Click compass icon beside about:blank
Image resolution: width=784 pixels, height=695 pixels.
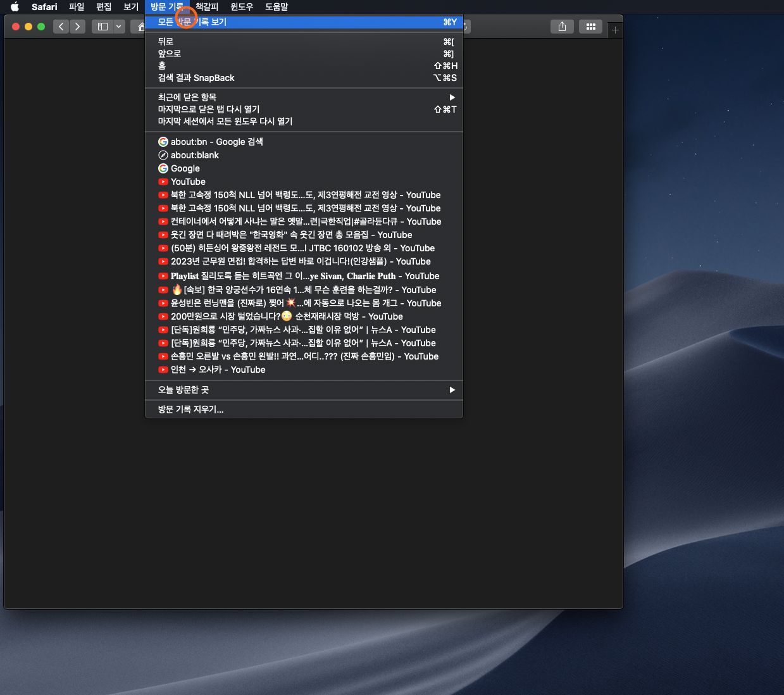[163, 155]
